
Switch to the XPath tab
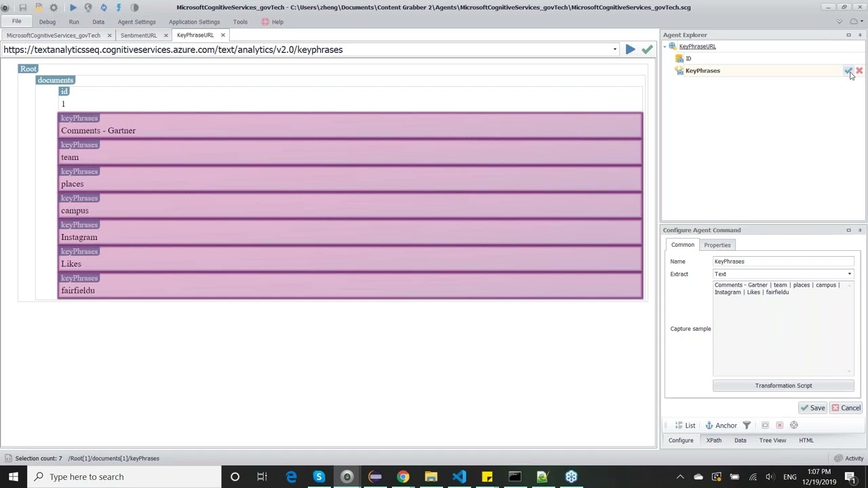tap(713, 441)
